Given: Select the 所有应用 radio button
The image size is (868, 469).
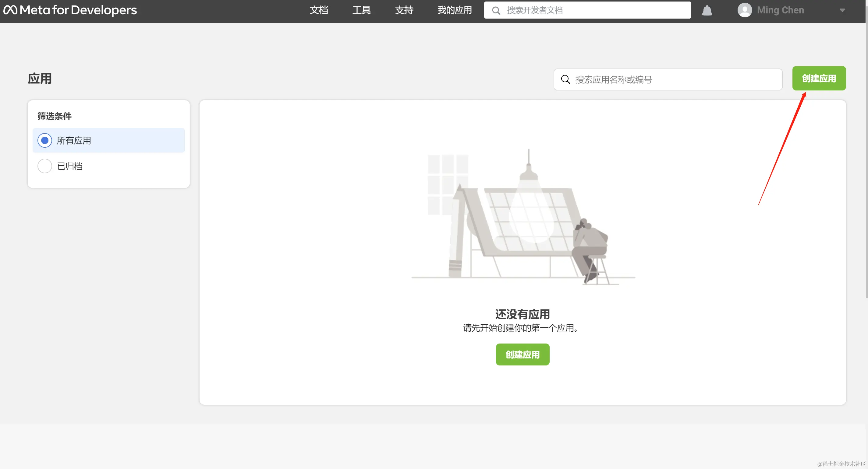Looking at the screenshot, I should (x=45, y=140).
